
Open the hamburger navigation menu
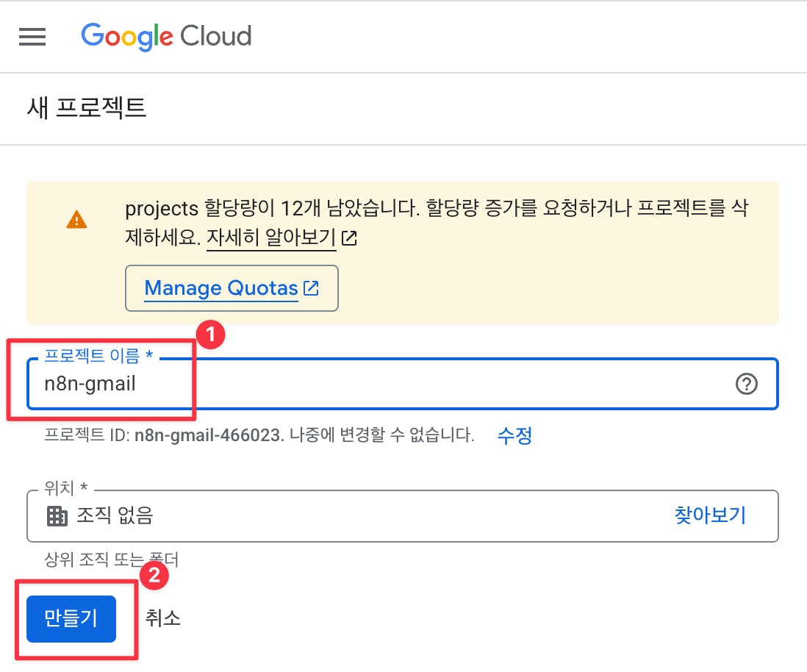tap(32, 37)
